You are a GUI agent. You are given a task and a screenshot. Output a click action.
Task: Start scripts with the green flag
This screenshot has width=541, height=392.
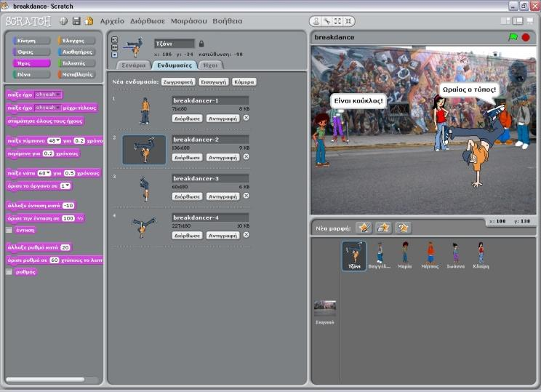pyautogui.click(x=513, y=37)
